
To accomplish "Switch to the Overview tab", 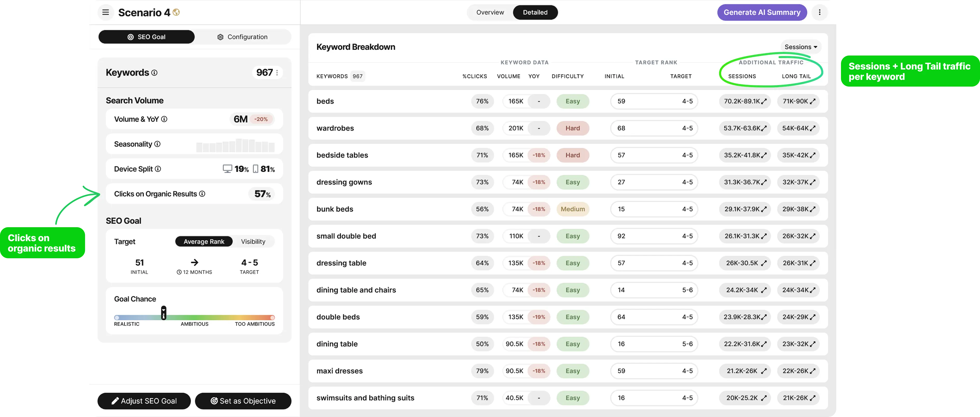I will [x=490, y=12].
